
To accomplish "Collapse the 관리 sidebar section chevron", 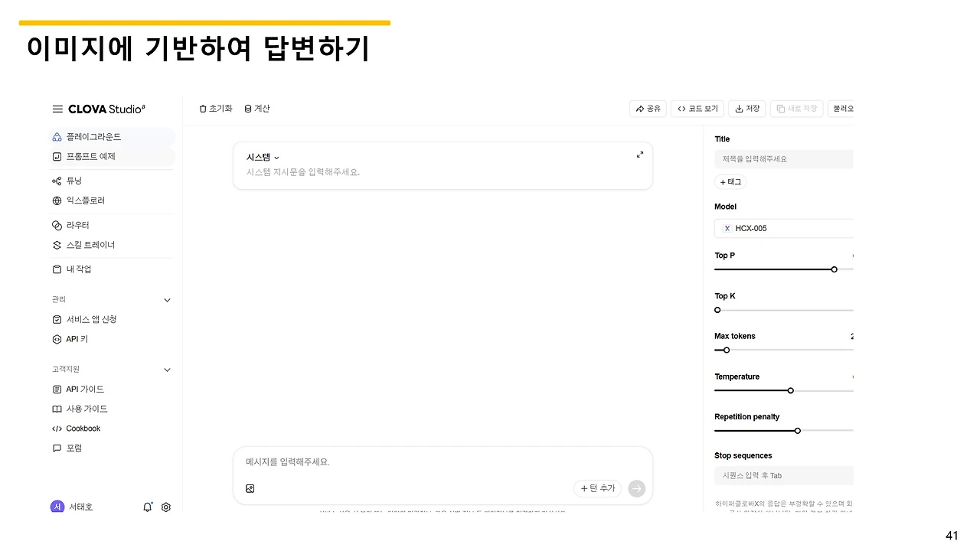I will 167,300.
